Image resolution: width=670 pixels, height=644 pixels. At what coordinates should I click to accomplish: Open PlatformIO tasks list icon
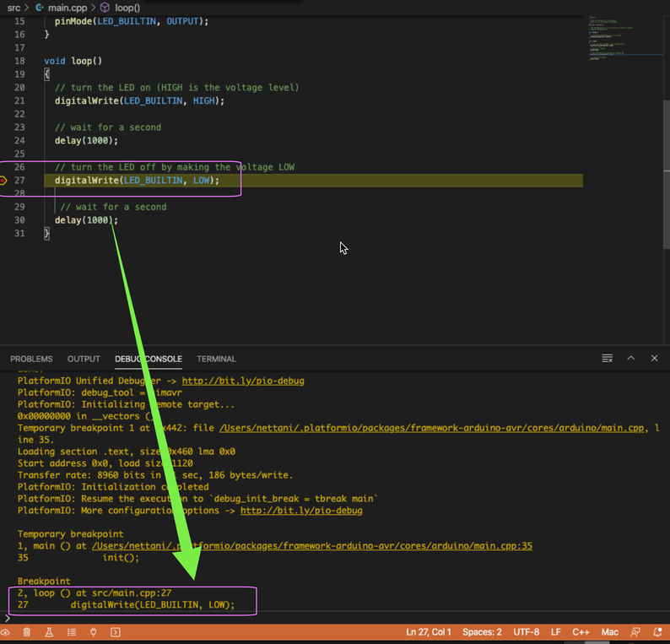71,632
